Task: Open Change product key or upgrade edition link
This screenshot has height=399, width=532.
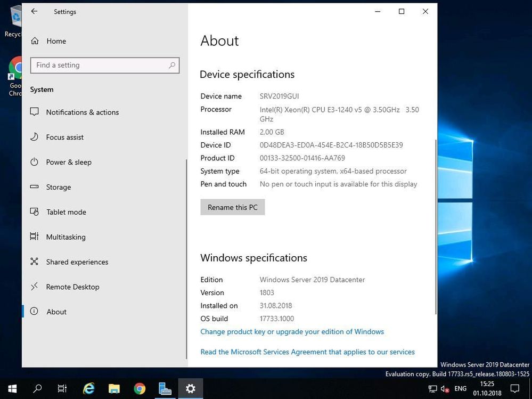Action: click(292, 331)
